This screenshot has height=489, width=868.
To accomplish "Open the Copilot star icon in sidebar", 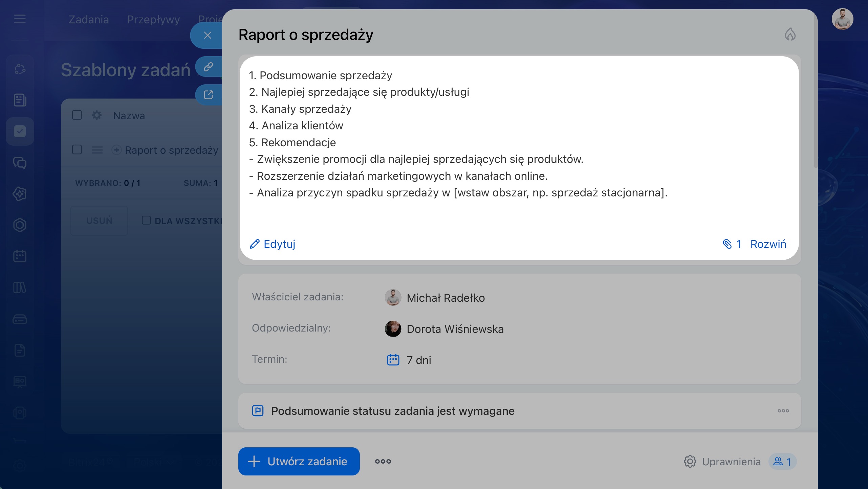I will (x=20, y=194).
